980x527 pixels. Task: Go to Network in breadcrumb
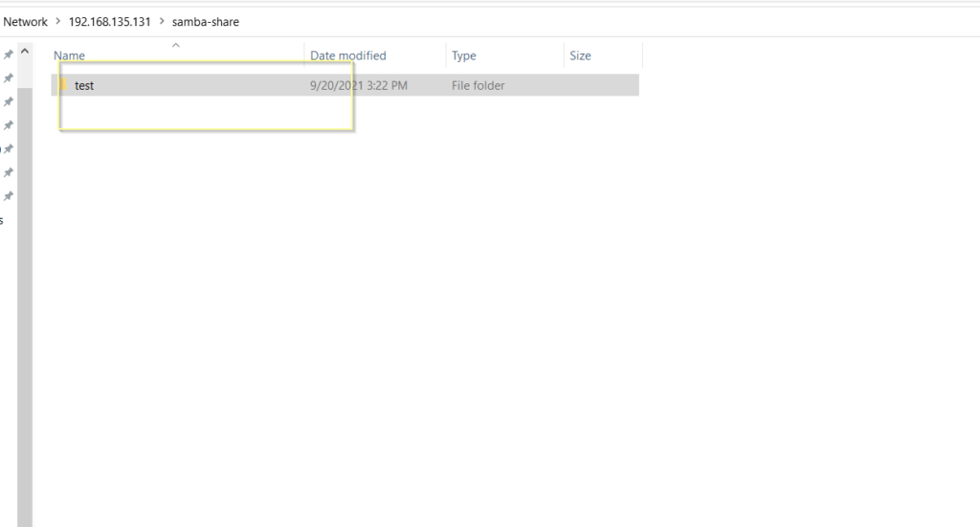[25, 22]
